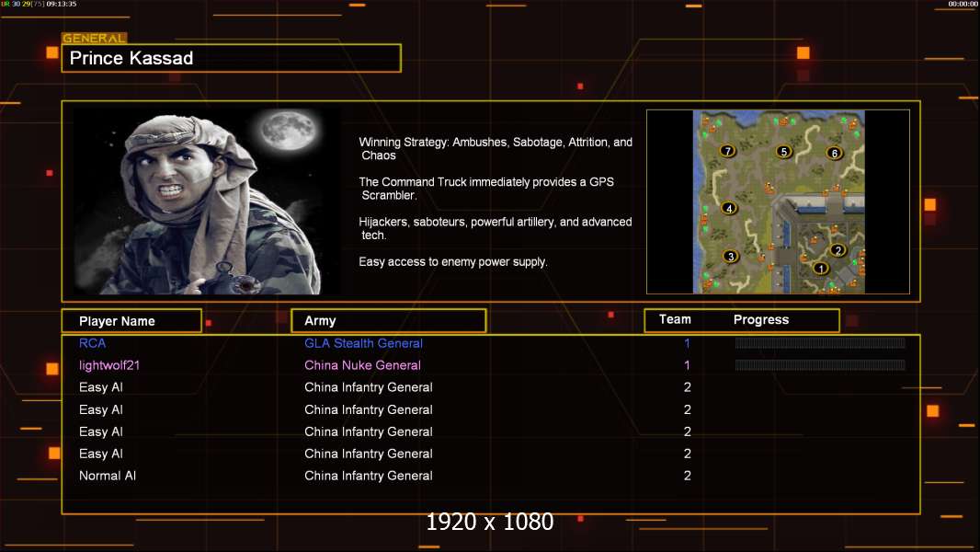The image size is (980, 552).
Task: Click the GLA Stealth General army entry
Action: pos(363,343)
